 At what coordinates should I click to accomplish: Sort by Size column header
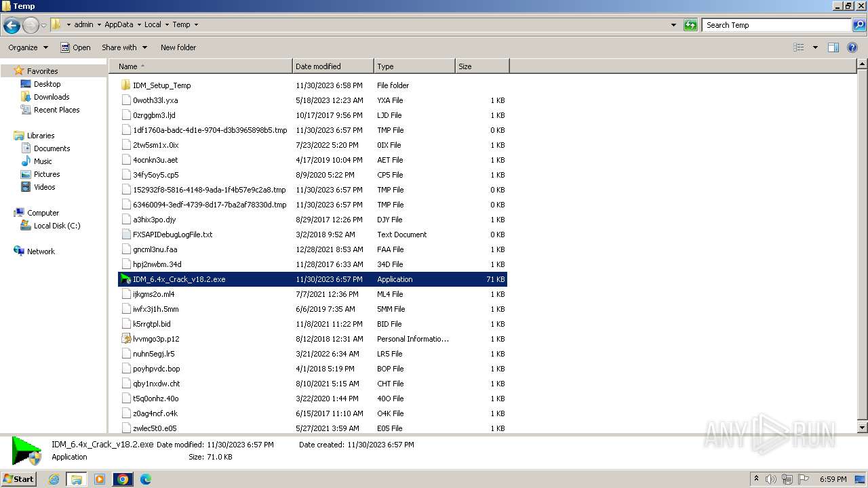pyautogui.click(x=482, y=66)
